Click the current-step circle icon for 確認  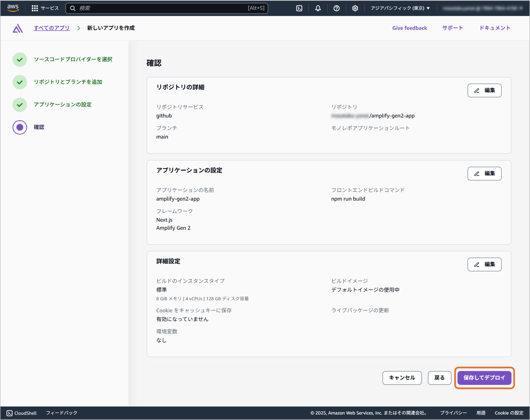(x=20, y=127)
